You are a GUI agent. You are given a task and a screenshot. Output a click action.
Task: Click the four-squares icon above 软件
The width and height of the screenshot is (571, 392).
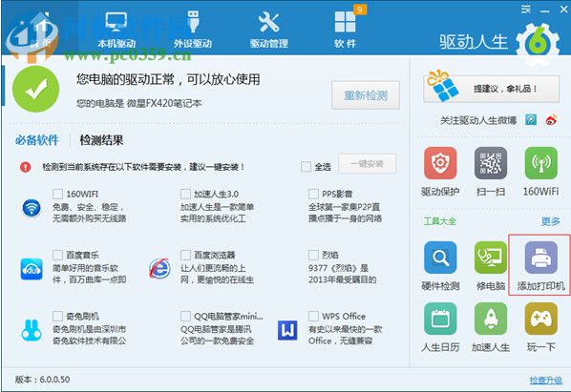coord(345,22)
